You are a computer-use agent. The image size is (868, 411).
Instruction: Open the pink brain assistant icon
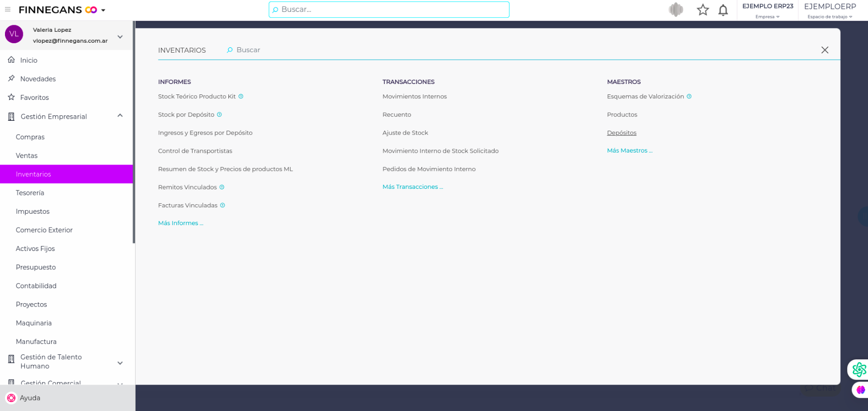861,390
